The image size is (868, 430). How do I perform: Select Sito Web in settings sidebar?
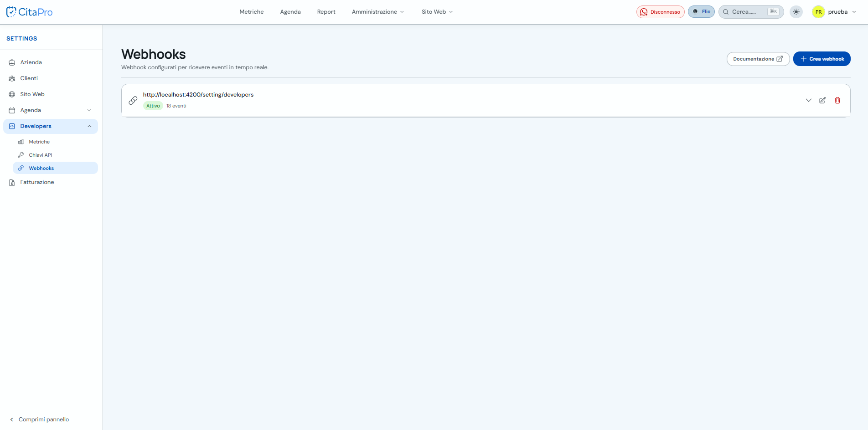(51, 94)
